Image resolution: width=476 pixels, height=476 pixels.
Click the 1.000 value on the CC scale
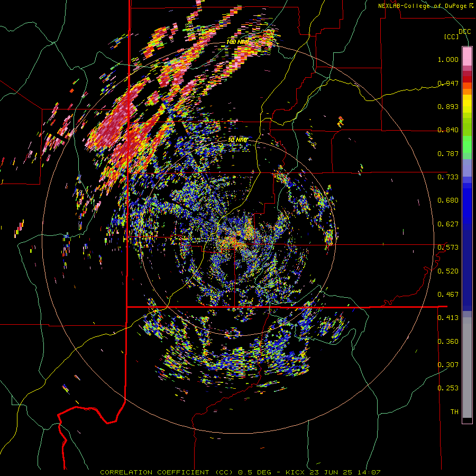point(448,59)
